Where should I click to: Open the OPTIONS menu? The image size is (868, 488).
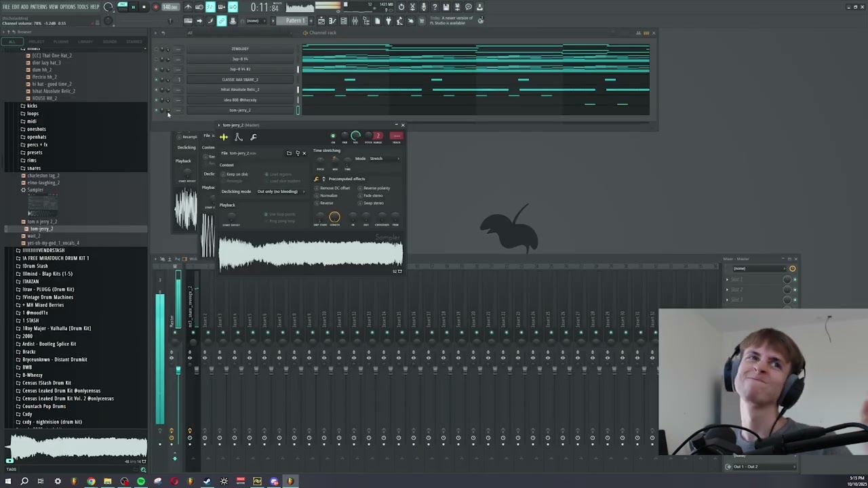click(68, 7)
